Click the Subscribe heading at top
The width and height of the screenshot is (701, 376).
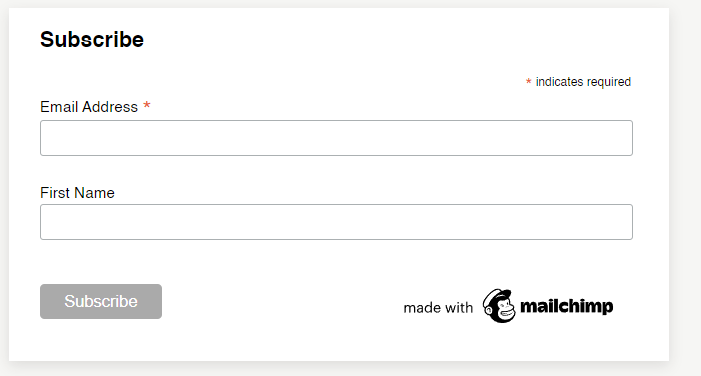tap(92, 39)
